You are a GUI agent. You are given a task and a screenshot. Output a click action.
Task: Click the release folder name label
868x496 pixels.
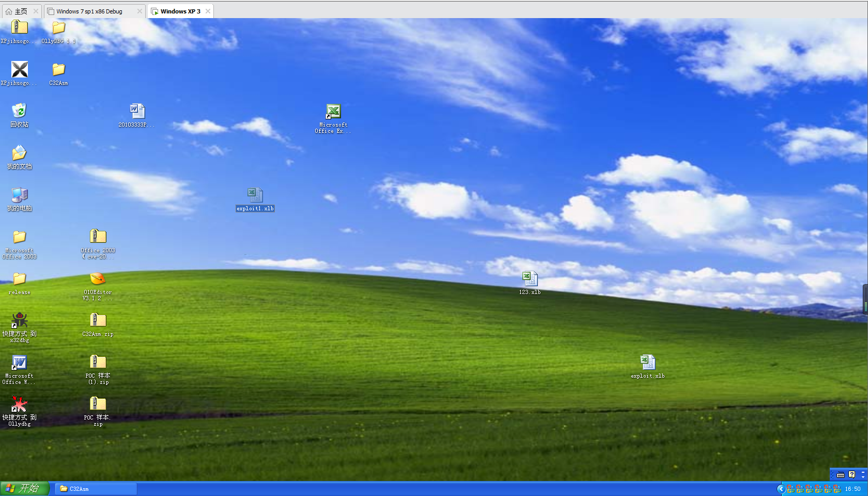point(19,292)
